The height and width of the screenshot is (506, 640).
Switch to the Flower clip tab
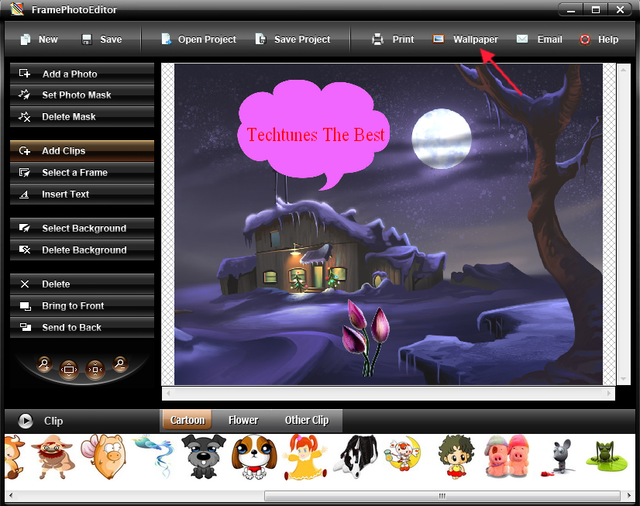click(x=243, y=420)
